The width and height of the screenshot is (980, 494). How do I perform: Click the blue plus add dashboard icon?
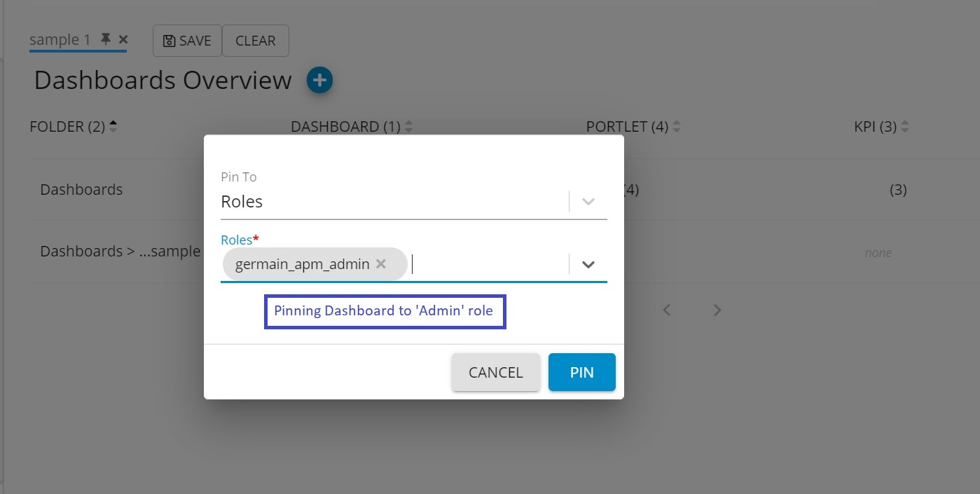click(319, 81)
